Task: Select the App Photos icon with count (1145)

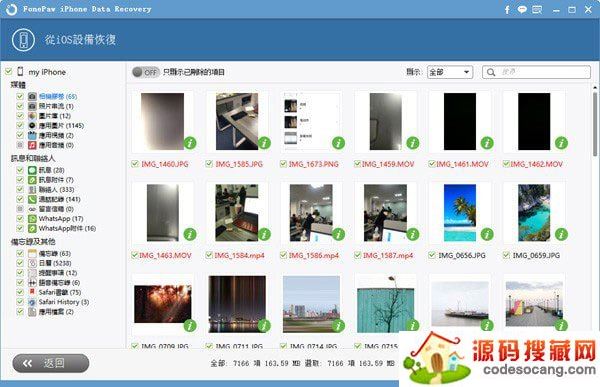Action: pos(33,126)
